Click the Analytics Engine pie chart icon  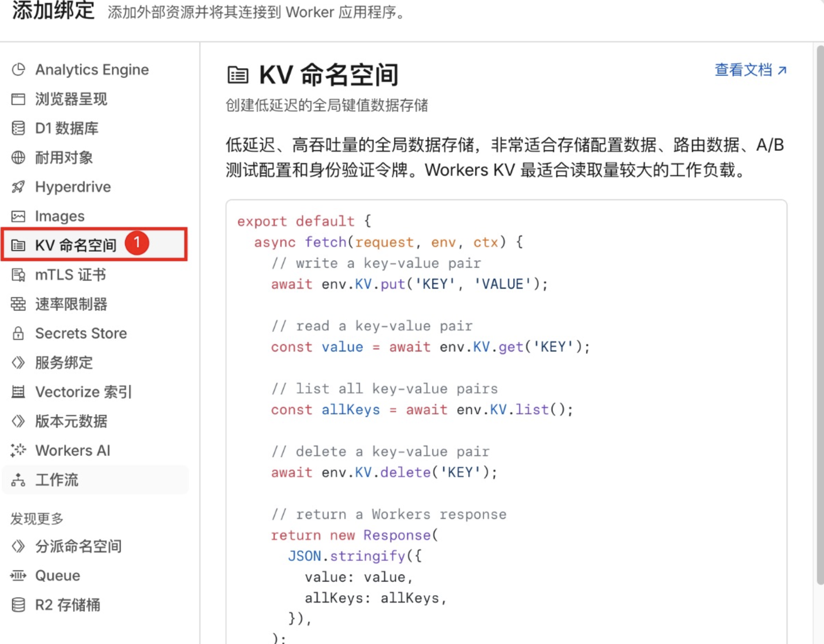tap(19, 70)
